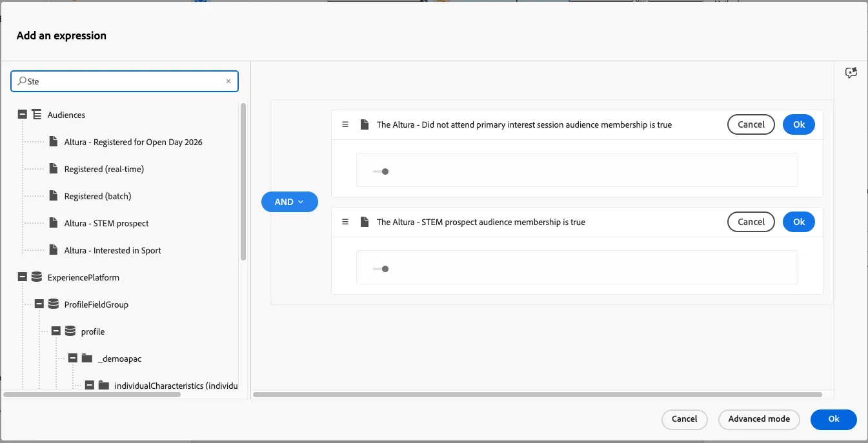Click the file icon beside Altura - Interested in Sport

click(x=54, y=250)
